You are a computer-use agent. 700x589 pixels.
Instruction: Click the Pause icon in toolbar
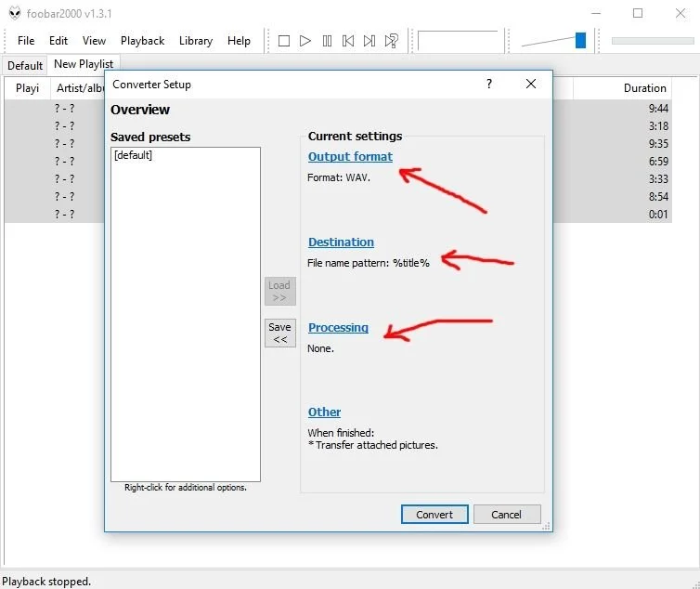click(327, 41)
